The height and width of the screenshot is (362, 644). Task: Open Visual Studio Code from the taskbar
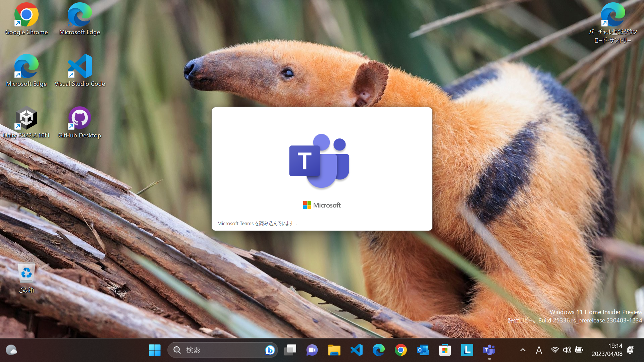pyautogui.click(x=357, y=350)
